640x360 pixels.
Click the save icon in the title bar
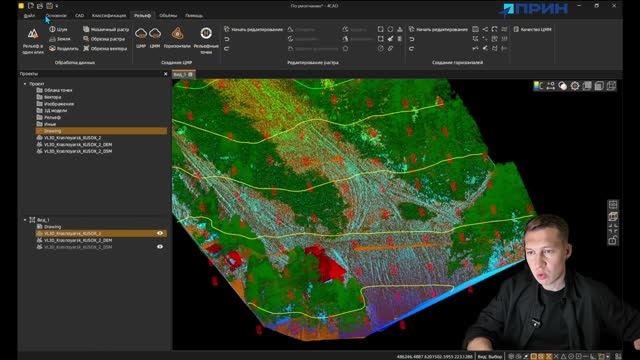tap(49, 6)
